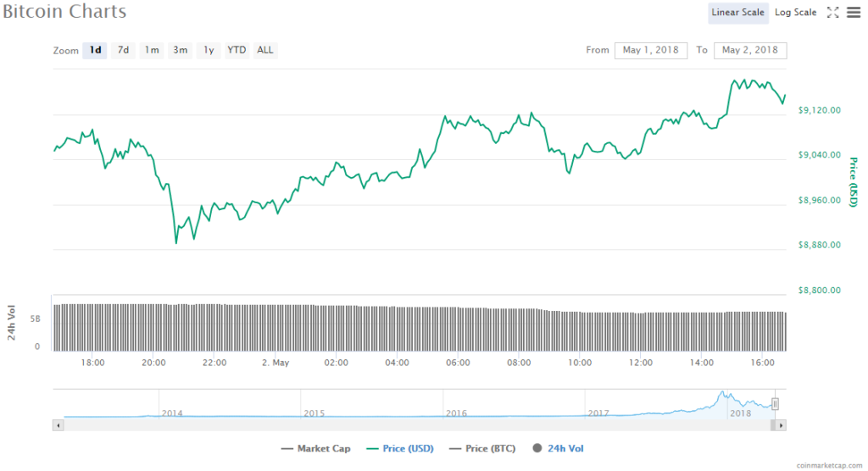Image resolution: width=868 pixels, height=471 pixels.
Task: Set zoom to 1m
Action: tap(152, 50)
